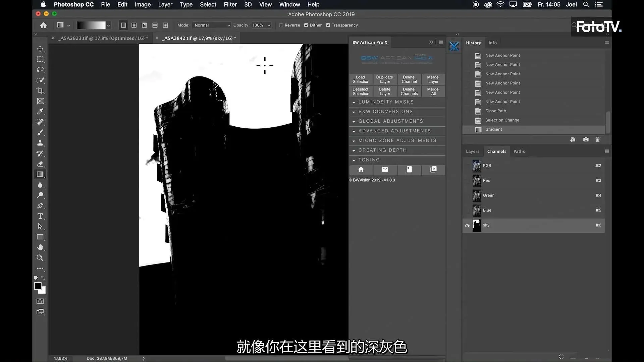Image resolution: width=644 pixels, height=362 pixels.
Task: Open the gradient Mode dropdown
Action: (212, 25)
